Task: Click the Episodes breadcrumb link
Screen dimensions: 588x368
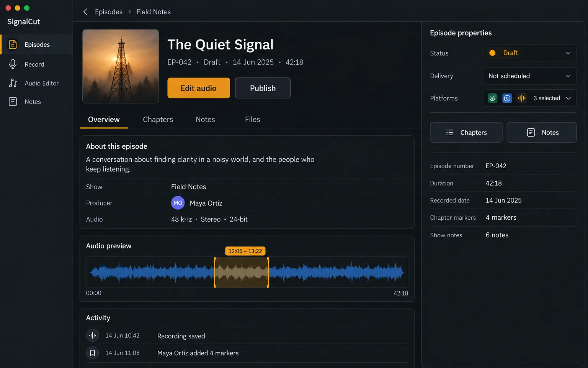Action: point(109,12)
